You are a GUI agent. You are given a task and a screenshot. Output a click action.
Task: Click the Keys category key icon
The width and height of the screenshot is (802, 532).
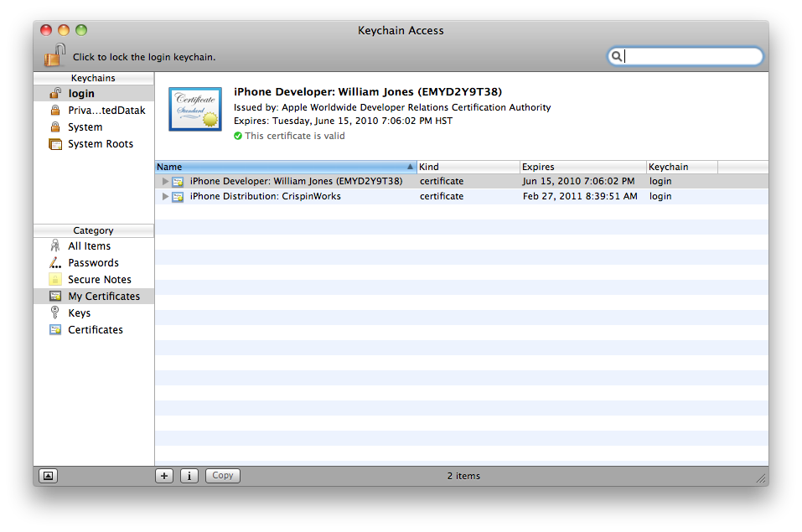click(54, 313)
